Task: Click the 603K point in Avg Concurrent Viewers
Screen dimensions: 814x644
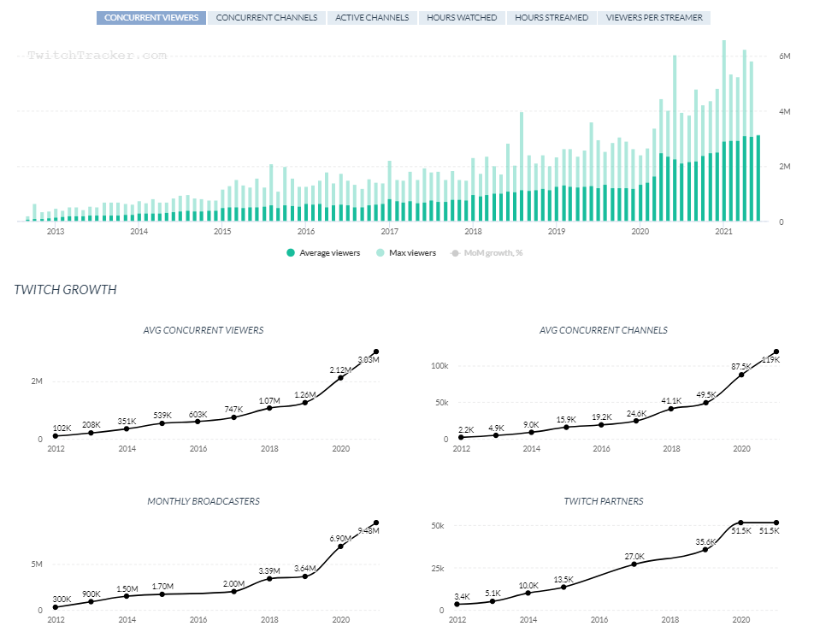Action: click(198, 422)
